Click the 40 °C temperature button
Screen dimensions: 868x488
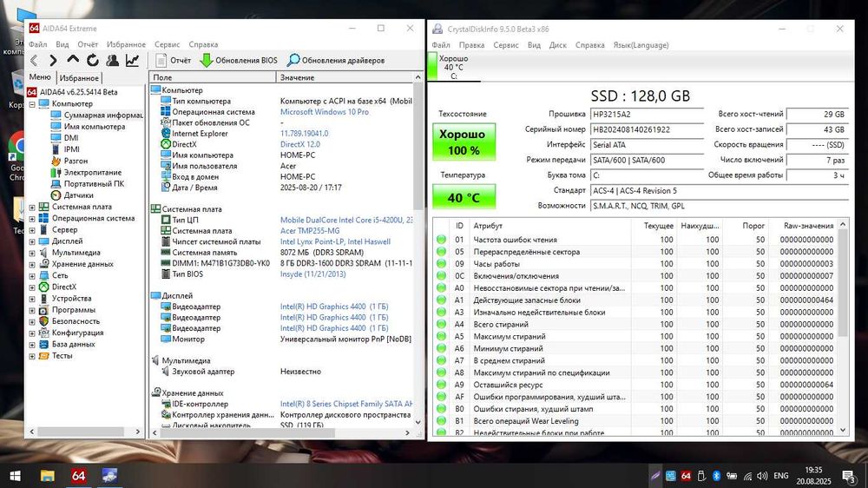[x=464, y=197]
